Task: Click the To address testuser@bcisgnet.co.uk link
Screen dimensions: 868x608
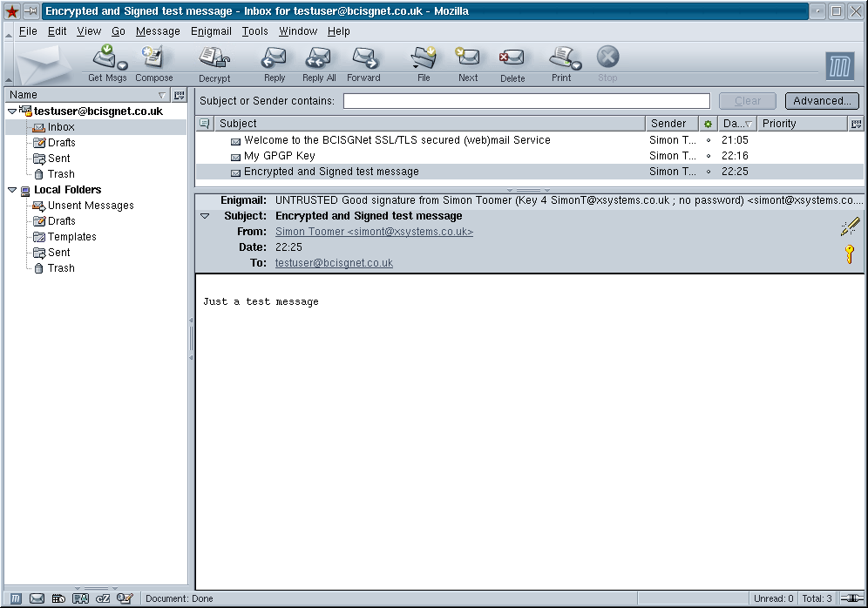Action: [334, 263]
